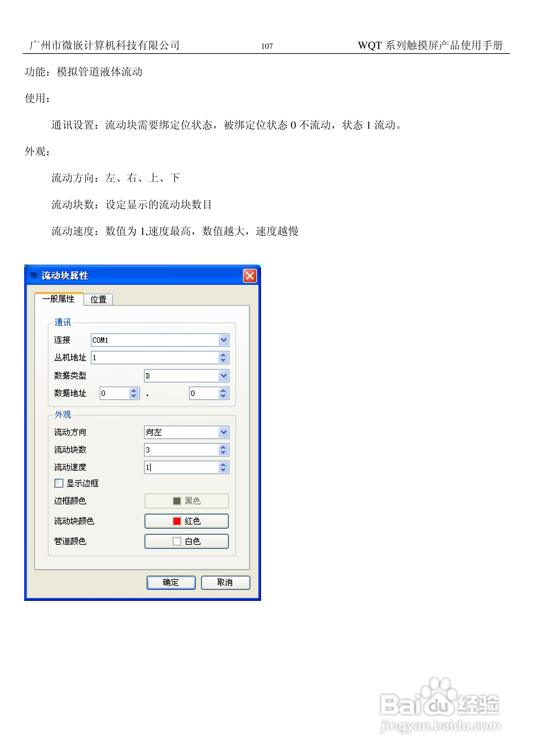The image size is (534, 756).
Task: Open the 连接 COM1 dropdown
Action: pyautogui.click(x=223, y=340)
